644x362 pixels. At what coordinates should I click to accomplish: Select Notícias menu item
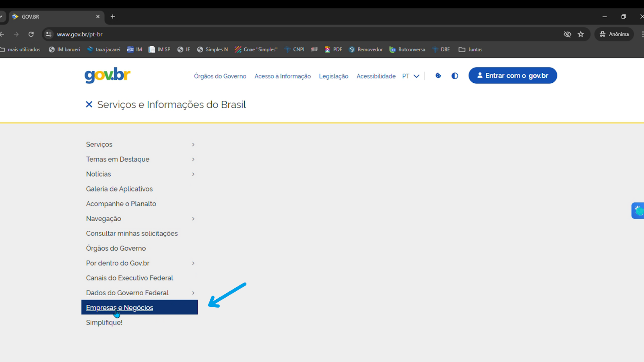(98, 174)
